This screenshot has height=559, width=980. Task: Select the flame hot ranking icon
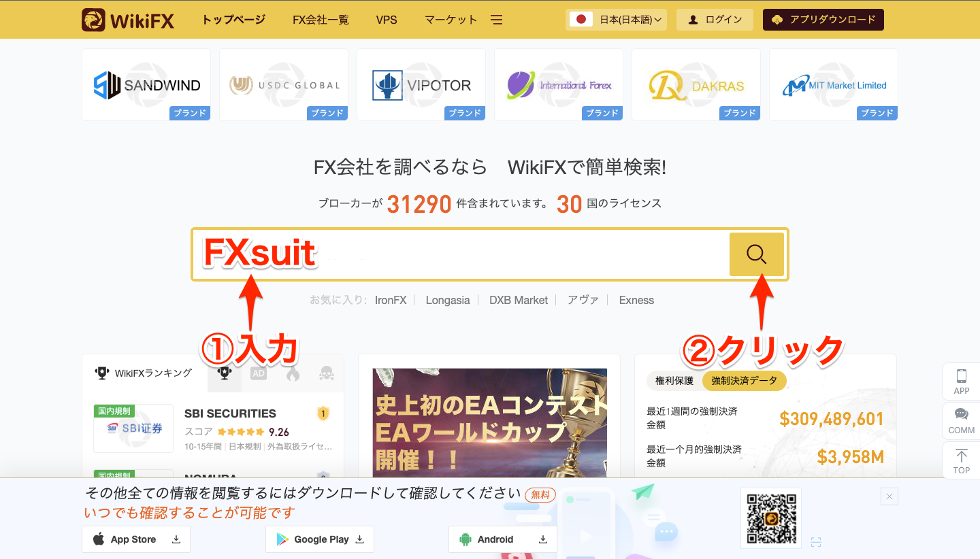point(293,373)
